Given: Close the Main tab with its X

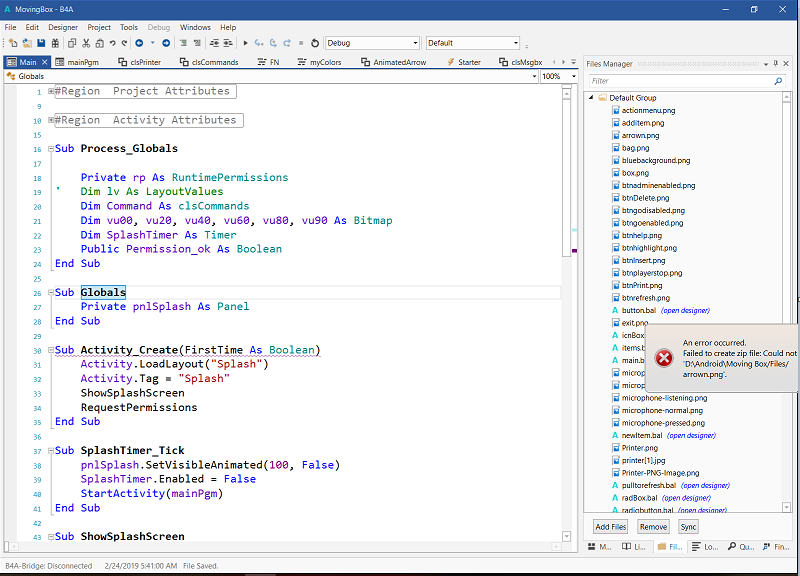Looking at the screenshot, I should (44, 62).
